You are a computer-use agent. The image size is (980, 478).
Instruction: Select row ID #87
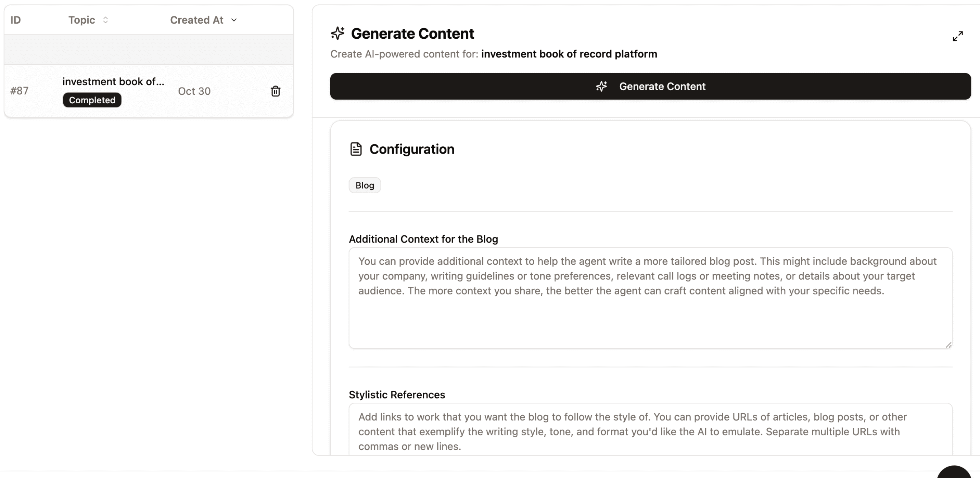(20, 91)
